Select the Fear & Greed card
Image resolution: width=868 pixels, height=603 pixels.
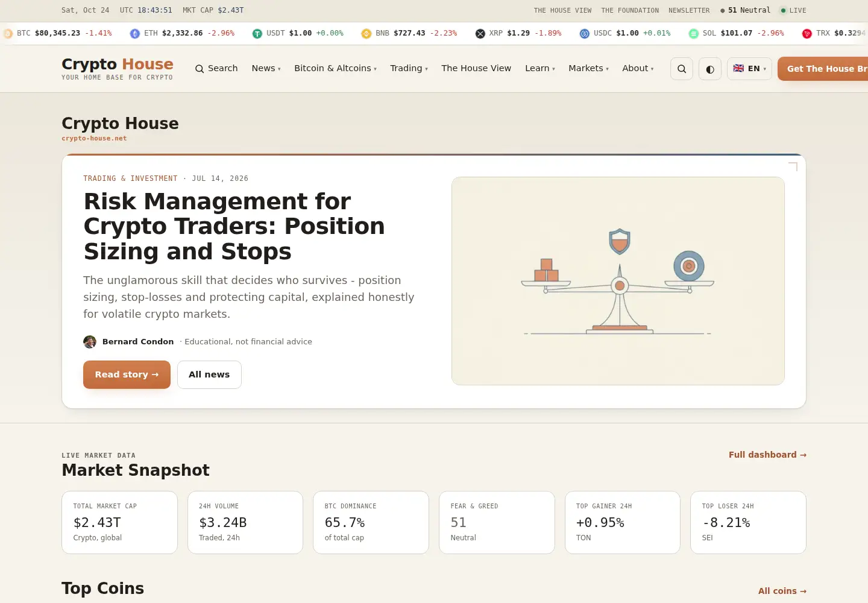click(497, 522)
